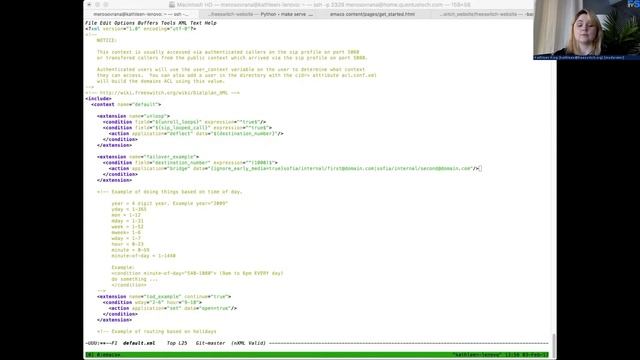Click the set open=true action line
This screenshot has height=360, width=640.
173,308
